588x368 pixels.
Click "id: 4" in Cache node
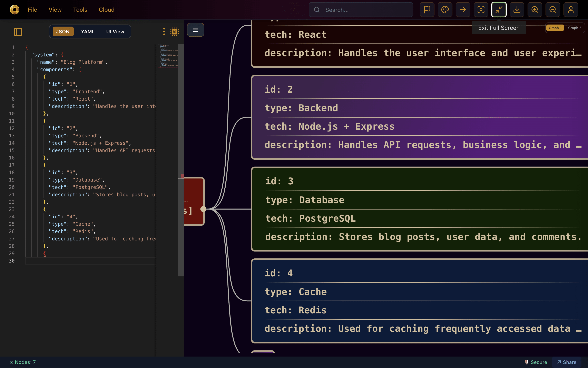(278, 273)
